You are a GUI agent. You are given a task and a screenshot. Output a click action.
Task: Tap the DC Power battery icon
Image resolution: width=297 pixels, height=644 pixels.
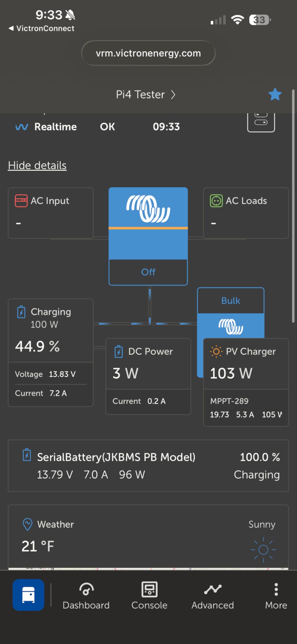119,352
